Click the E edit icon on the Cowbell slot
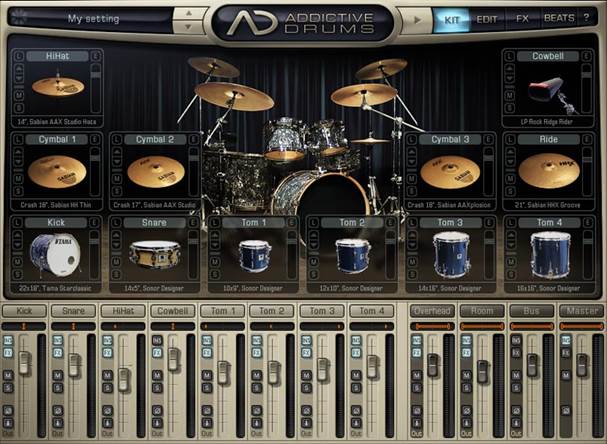This screenshot has width=607, height=444. tap(587, 56)
